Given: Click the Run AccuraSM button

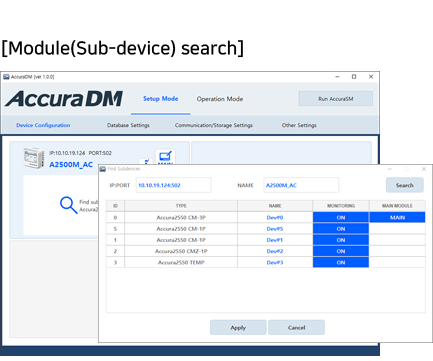Looking at the screenshot, I should point(336,99).
